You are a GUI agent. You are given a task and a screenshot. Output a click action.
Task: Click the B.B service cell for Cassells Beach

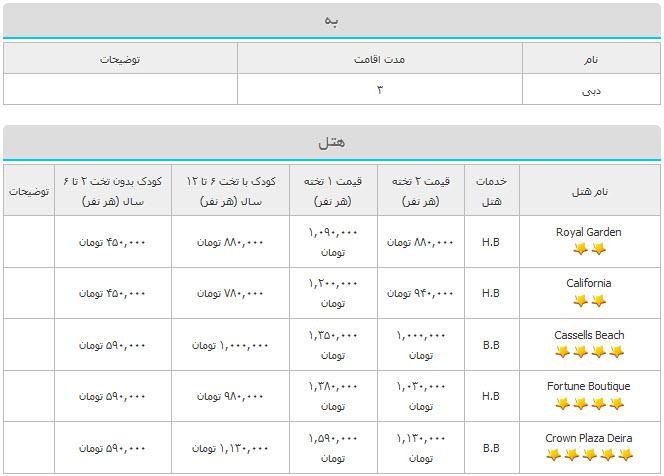click(x=491, y=345)
